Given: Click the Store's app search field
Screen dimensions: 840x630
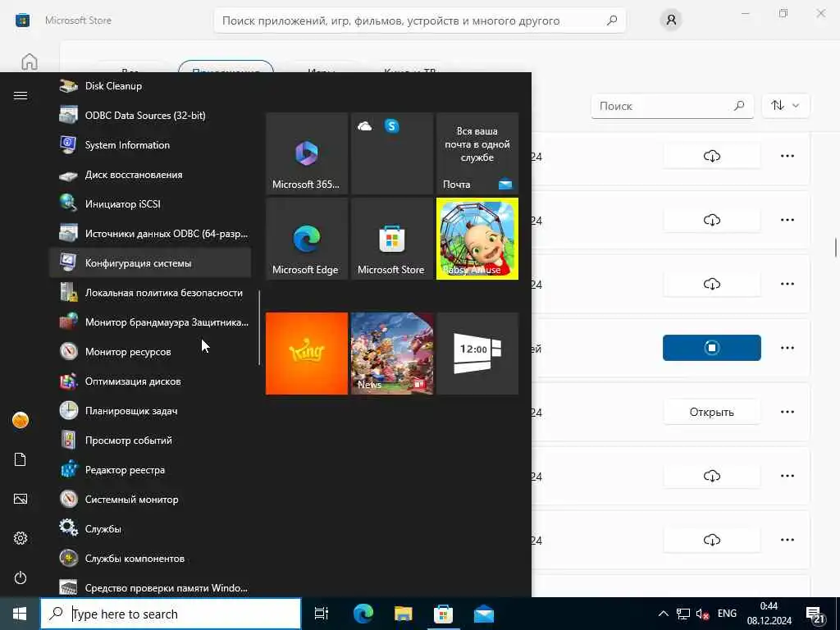Looking at the screenshot, I should pyautogui.click(x=420, y=21).
